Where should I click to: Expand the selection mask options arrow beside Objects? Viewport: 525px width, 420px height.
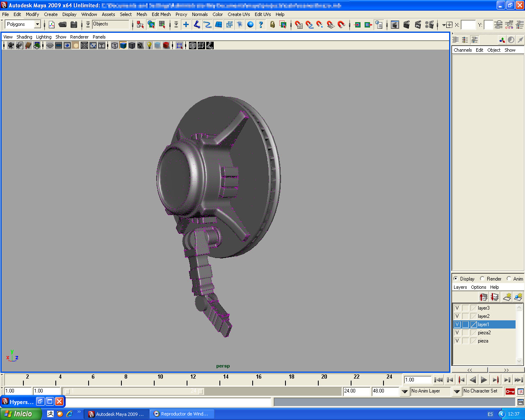click(88, 25)
